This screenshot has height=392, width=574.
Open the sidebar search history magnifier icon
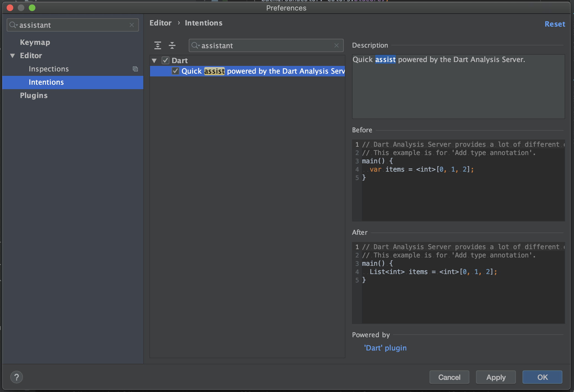pyautogui.click(x=13, y=25)
